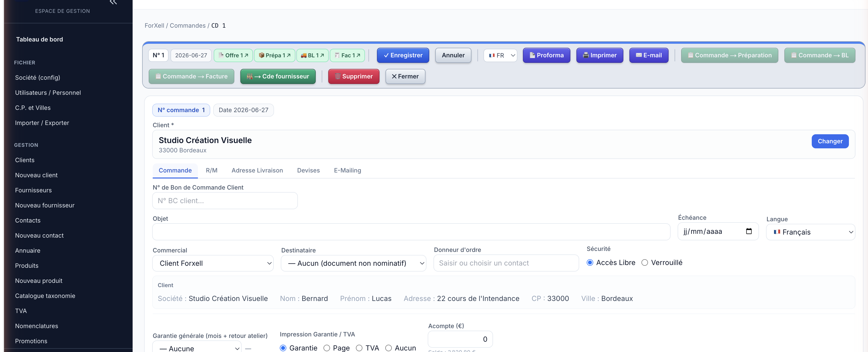Open the FR language dropdown in toolbar
Screen dimensions: 868x352
click(x=500, y=55)
